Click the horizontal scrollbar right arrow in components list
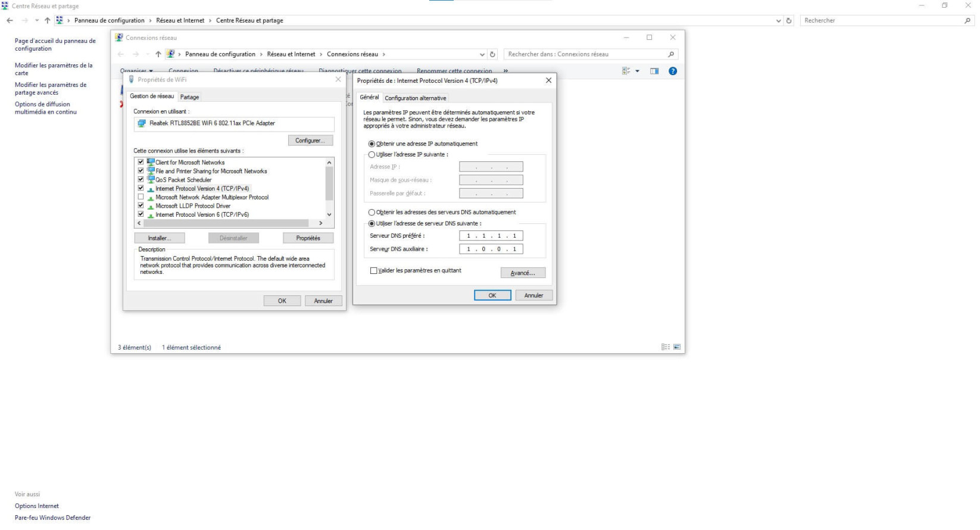This screenshot has height=530, width=980. pos(320,223)
